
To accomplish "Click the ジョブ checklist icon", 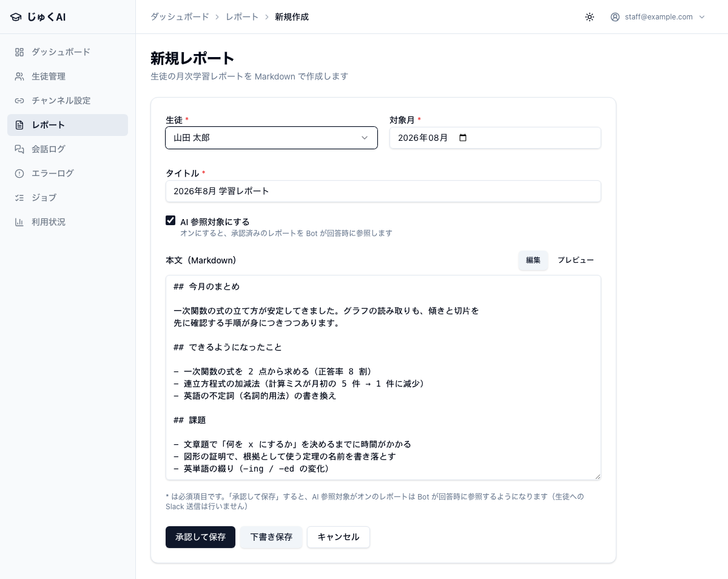I will (x=19, y=198).
